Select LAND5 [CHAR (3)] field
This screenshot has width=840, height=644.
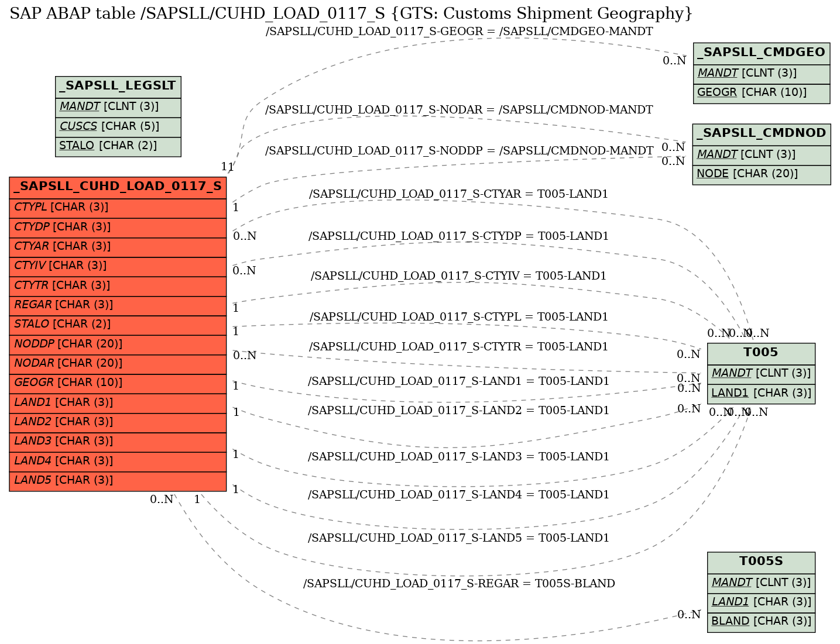[118, 481]
